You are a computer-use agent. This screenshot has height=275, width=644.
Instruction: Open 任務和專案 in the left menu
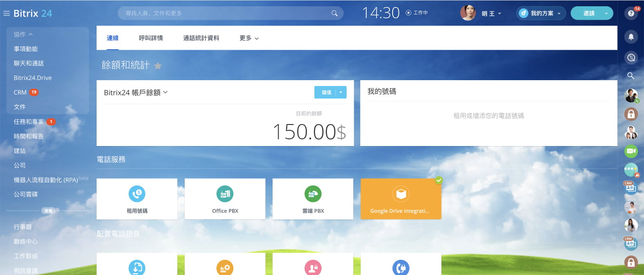click(29, 121)
